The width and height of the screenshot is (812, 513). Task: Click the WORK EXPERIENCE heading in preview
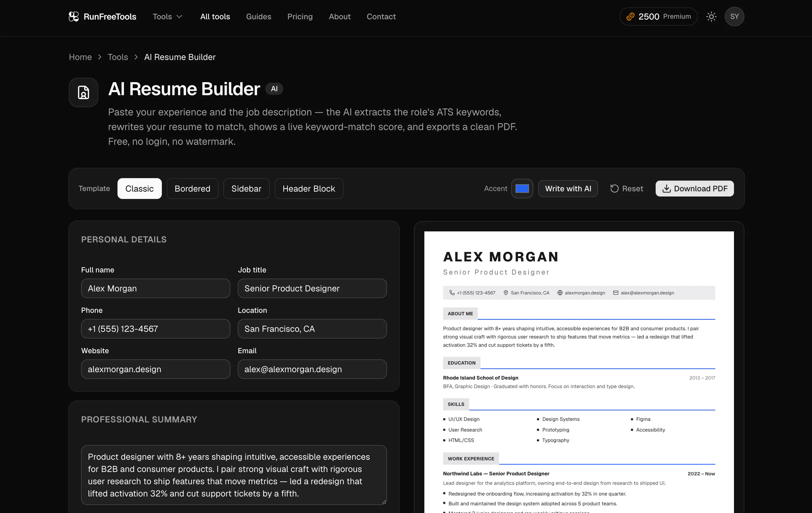pos(471,459)
